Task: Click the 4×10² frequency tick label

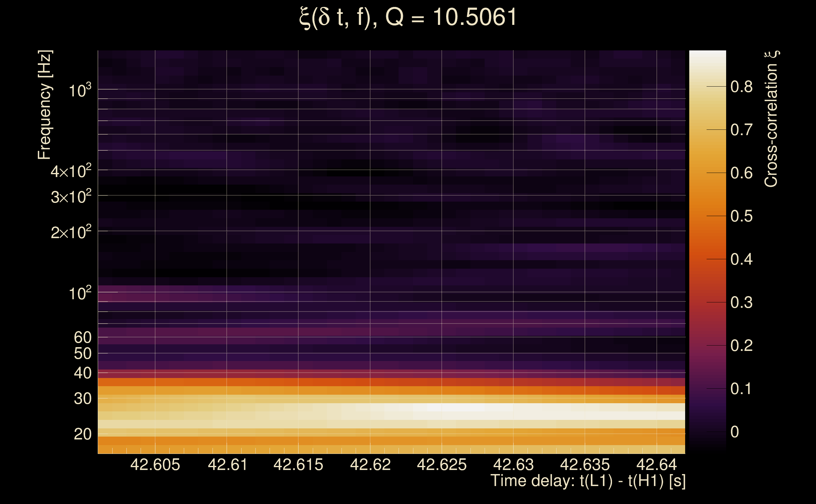Action: (71, 171)
